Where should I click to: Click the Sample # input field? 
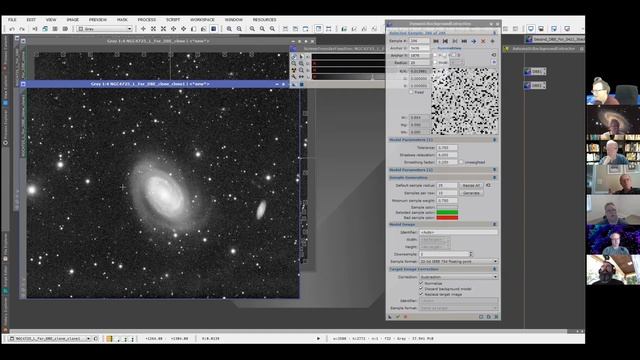(419, 41)
